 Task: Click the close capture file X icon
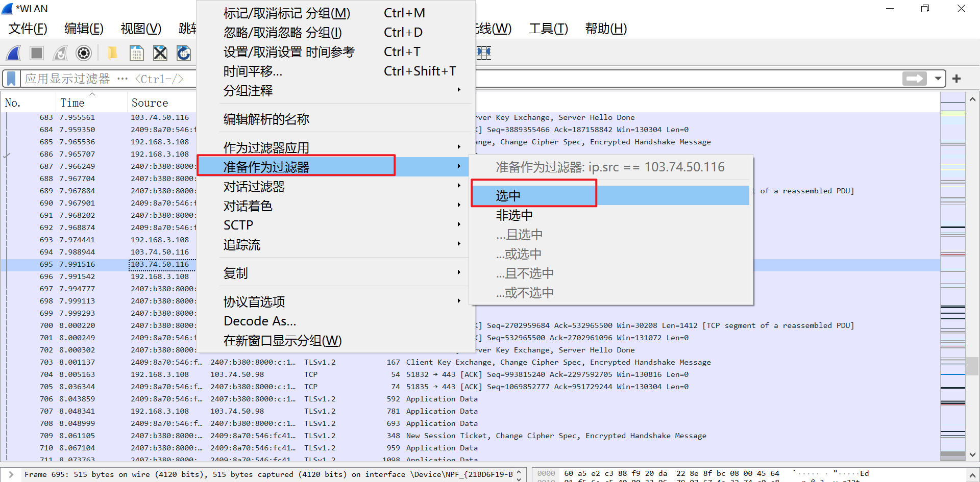click(160, 53)
